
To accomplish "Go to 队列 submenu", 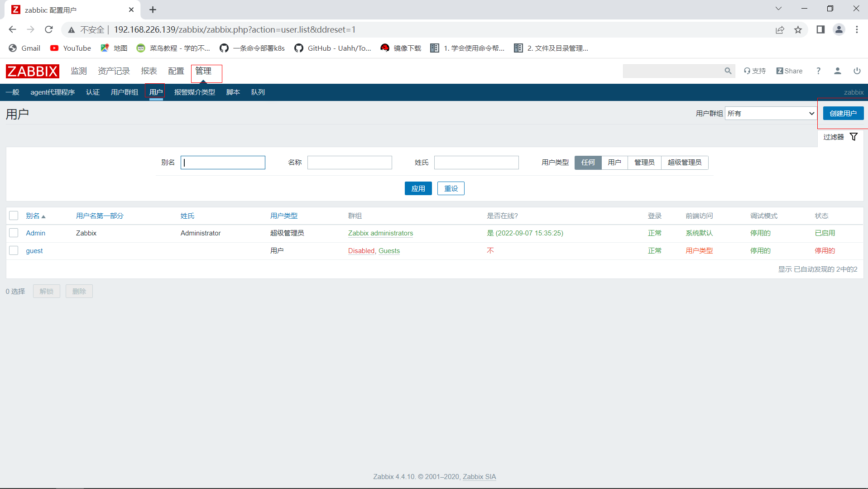I will tap(258, 92).
